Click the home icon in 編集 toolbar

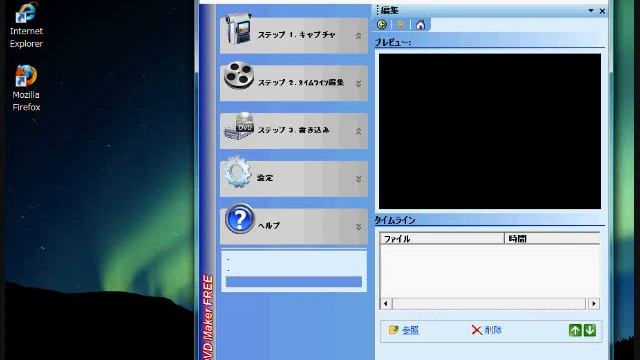click(420, 25)
